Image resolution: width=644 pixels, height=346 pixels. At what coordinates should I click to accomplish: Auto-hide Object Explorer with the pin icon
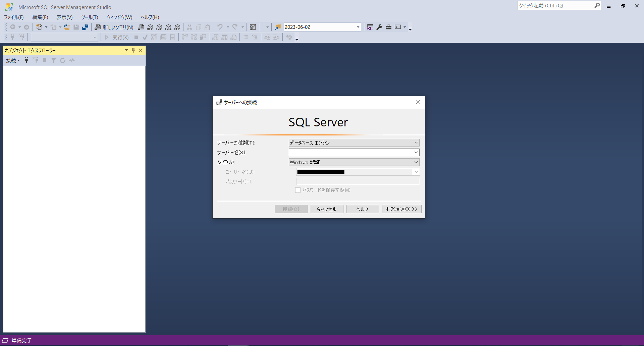tap(133, 50)
